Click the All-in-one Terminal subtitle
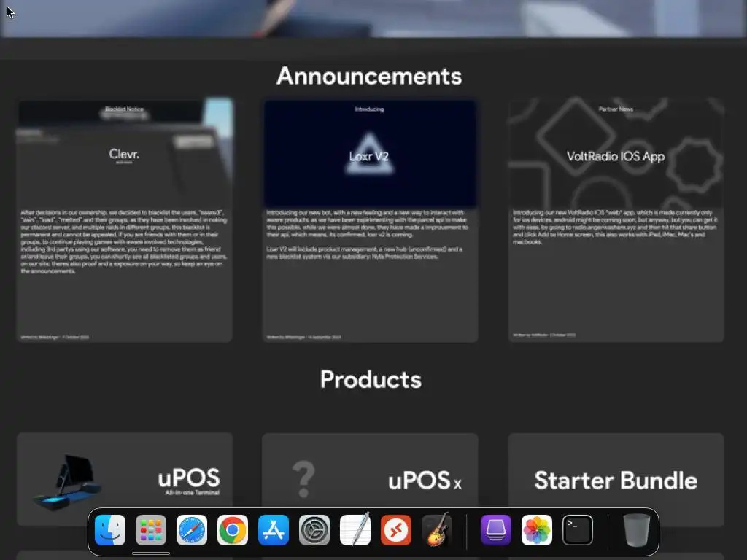747x560 pixels. point(193,492)
